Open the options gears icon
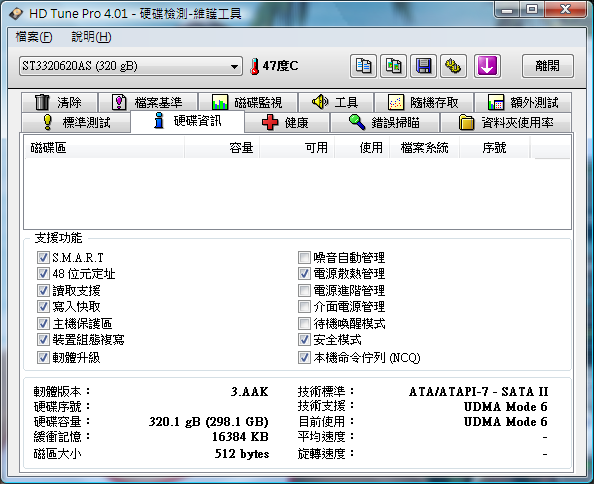 point(453,66)
